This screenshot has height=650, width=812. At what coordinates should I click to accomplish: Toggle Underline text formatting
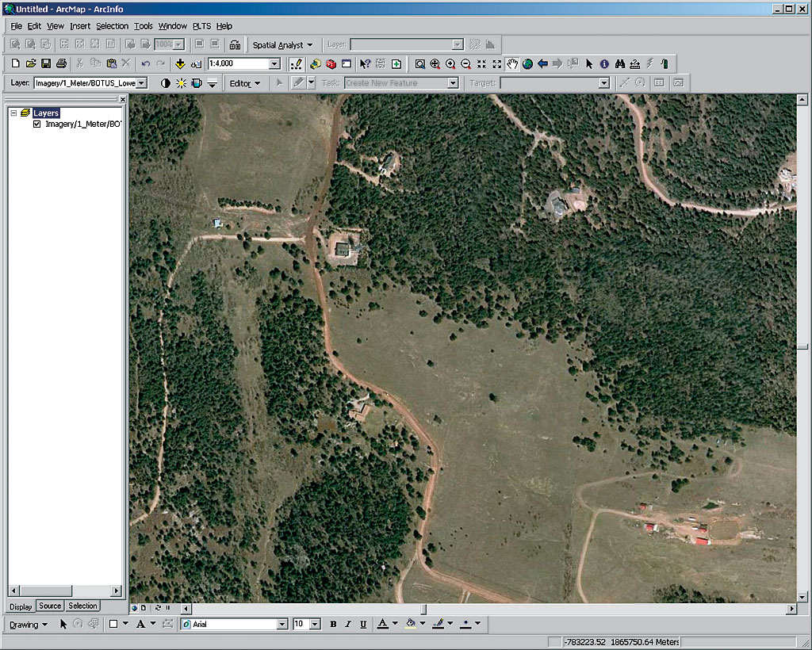pos(363,624)
